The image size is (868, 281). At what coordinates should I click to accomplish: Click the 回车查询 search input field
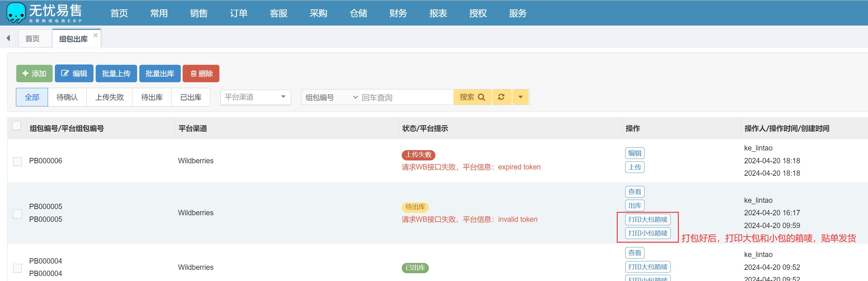pos(406,98)
